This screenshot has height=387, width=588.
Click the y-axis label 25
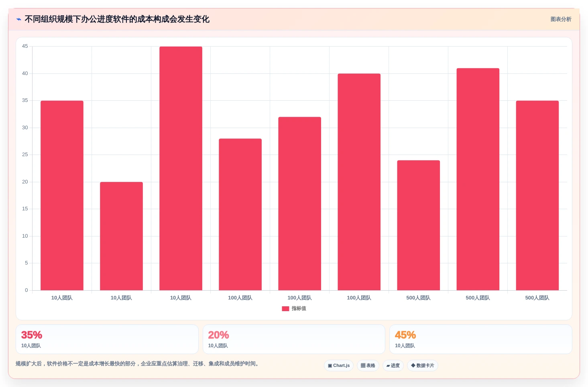coord(25,155)
